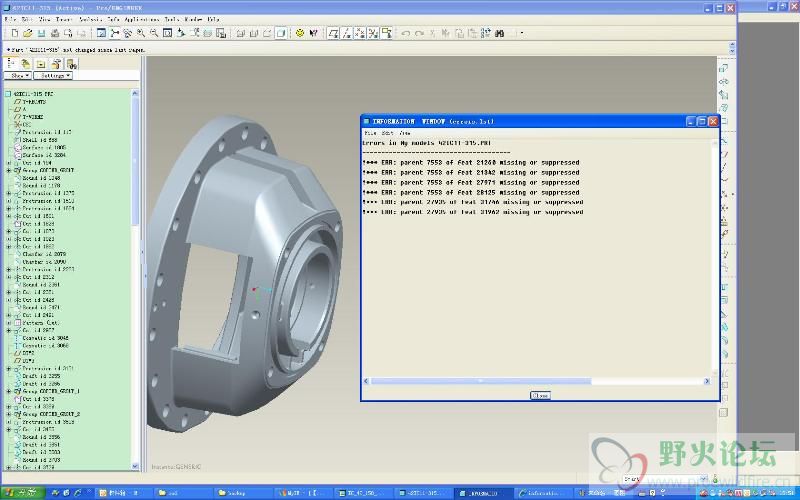The image size is (800, 500).
Task: Open the Find binoculars tool
Action: [x=499, y=33]
